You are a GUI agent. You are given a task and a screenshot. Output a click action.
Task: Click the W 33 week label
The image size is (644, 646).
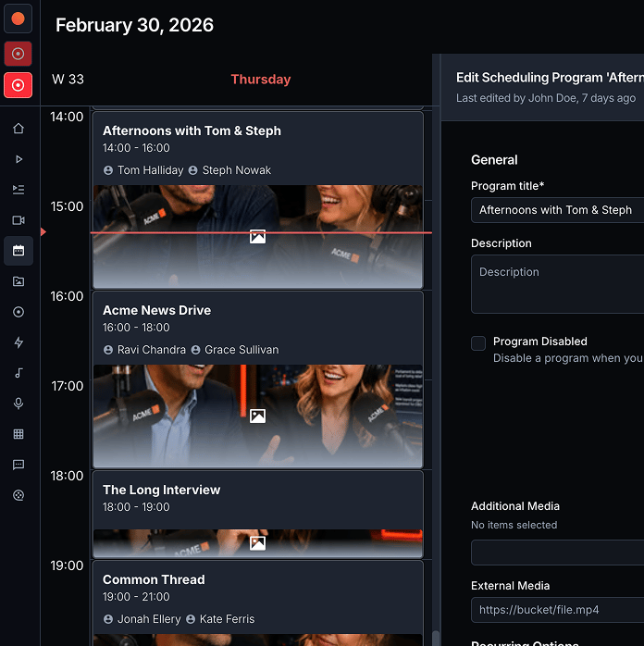(68, 79)
